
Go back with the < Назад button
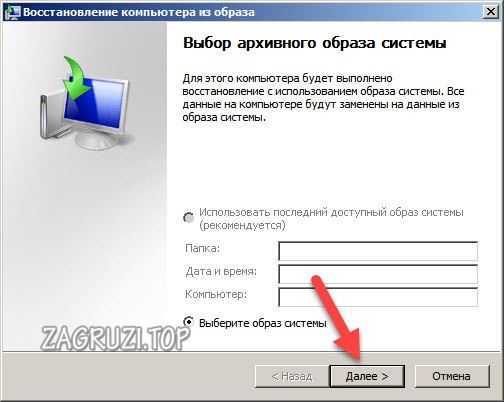pyautogui.click(x=292, y=376)
